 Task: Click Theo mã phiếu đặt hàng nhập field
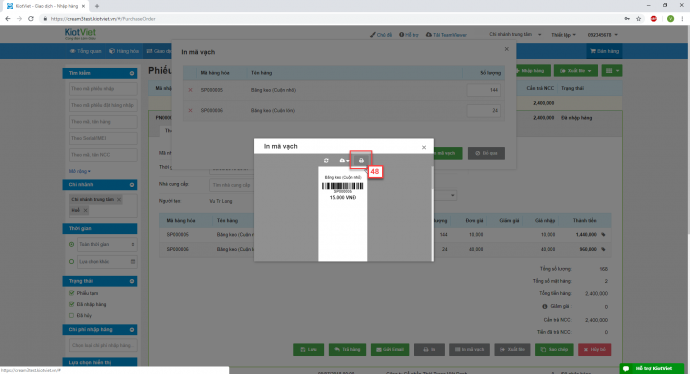[x=103, y=105]
